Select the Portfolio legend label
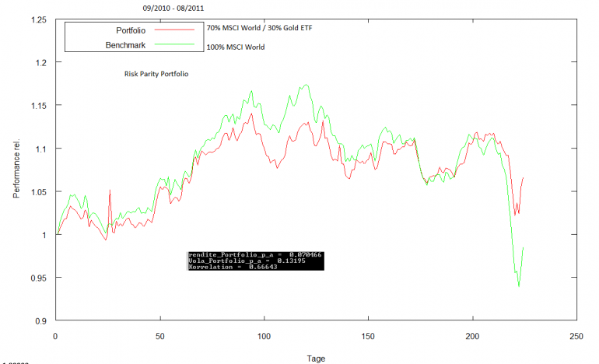 pos(131,30)
